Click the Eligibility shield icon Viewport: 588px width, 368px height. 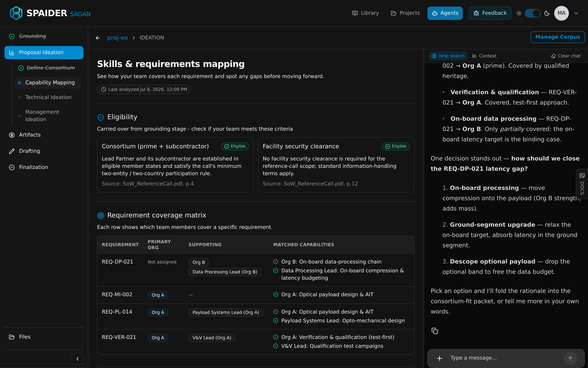pos(101,117)
